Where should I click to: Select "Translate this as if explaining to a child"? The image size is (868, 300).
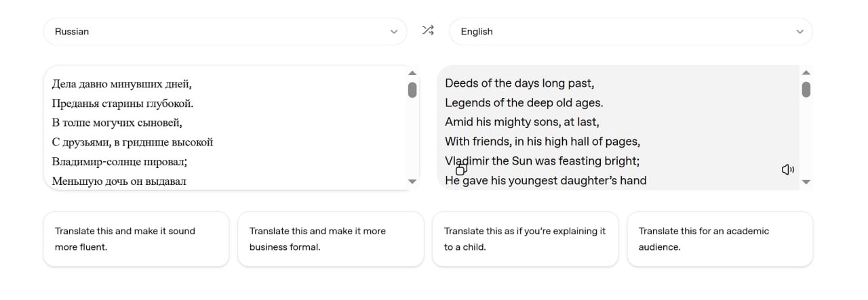point(525,239)
